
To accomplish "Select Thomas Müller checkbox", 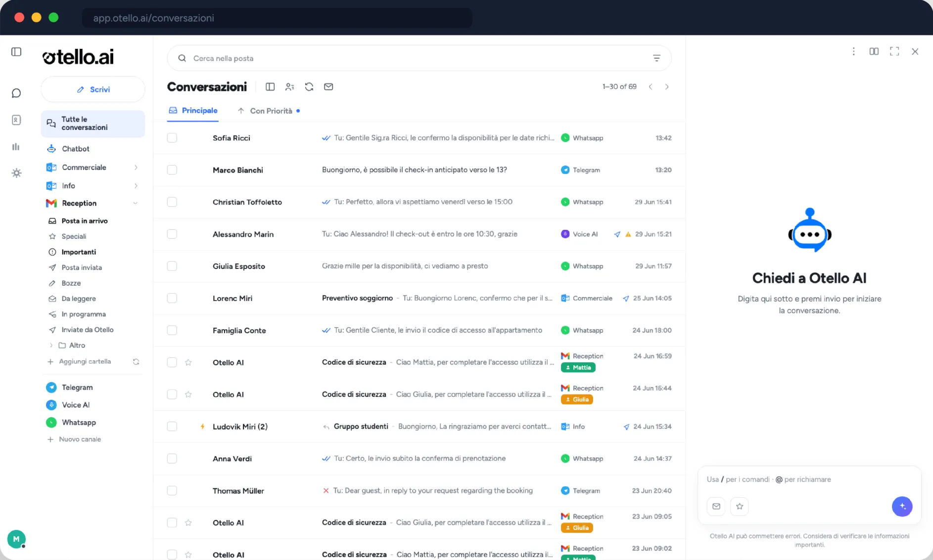I will [x=172, y=491].
